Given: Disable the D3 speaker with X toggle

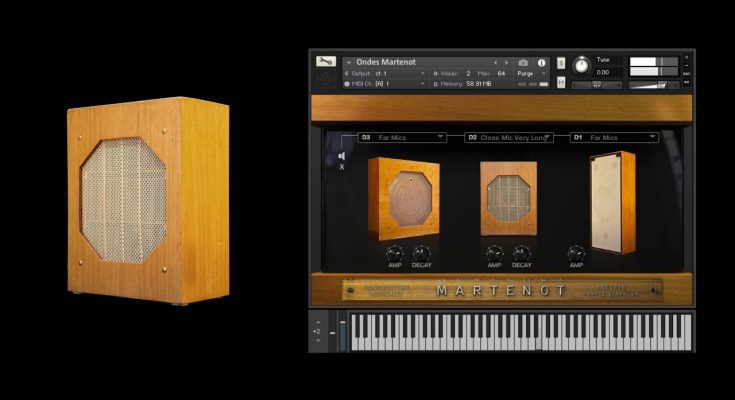Looking at the screenshot, I should click(x=342, y=167).
